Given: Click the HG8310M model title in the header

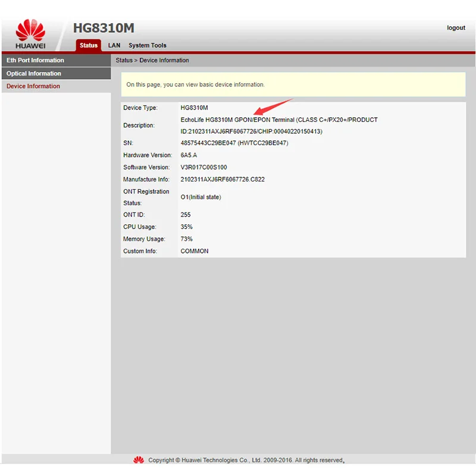Looking at the screenshot, I should click(x=104, y=28).
